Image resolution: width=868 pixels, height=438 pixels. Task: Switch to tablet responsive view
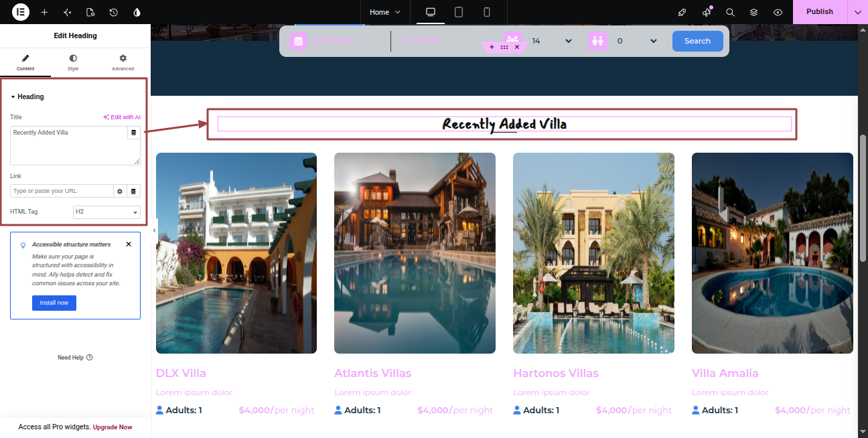coord(459,12)
